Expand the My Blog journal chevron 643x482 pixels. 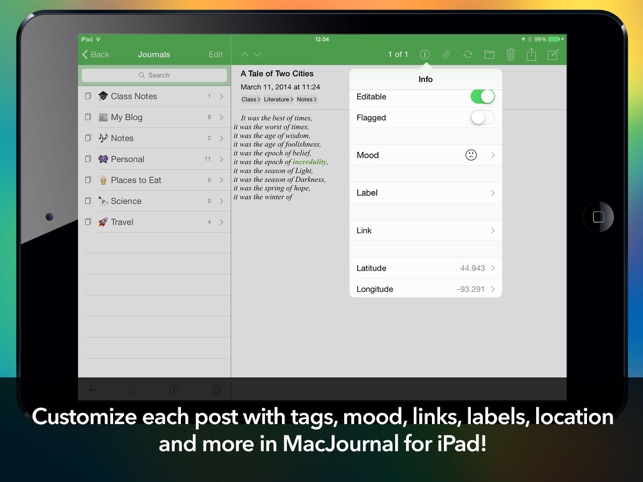pyautogui.click(x=221, y=117)
